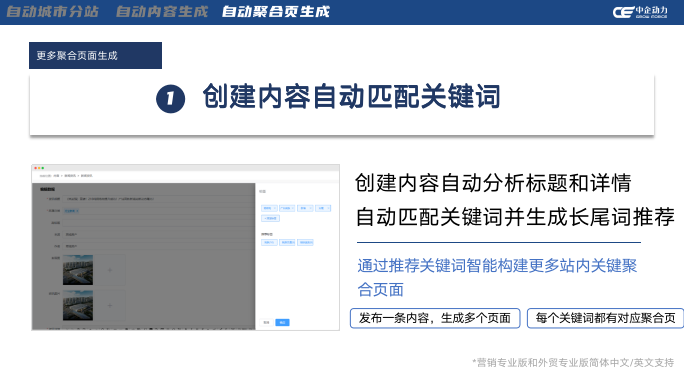Image resolution: width=684 pixels, height=371 pixels.
Task: Click the text 自动匹配关键词并生成长尾词推荐
Action: [x=515, y=217]
